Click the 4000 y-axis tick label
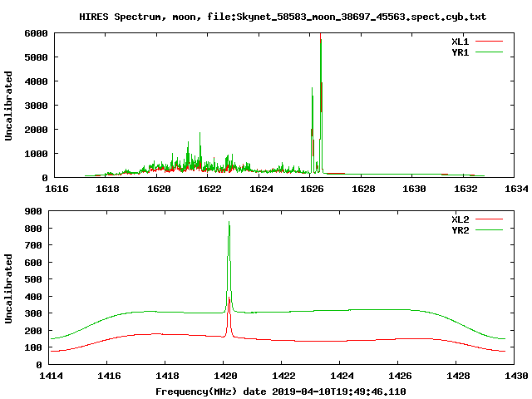532x399 pixels. 36,81
